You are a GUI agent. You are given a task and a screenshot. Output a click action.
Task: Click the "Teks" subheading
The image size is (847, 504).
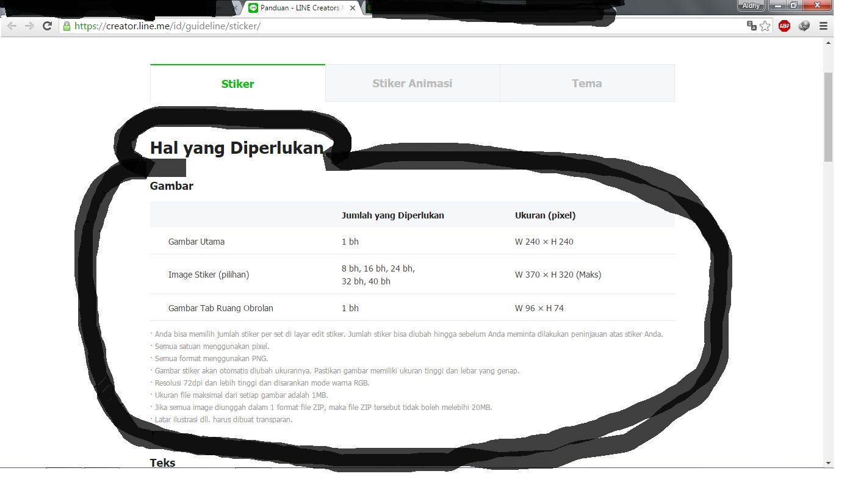pyautogui.click(x=163, y=463)
